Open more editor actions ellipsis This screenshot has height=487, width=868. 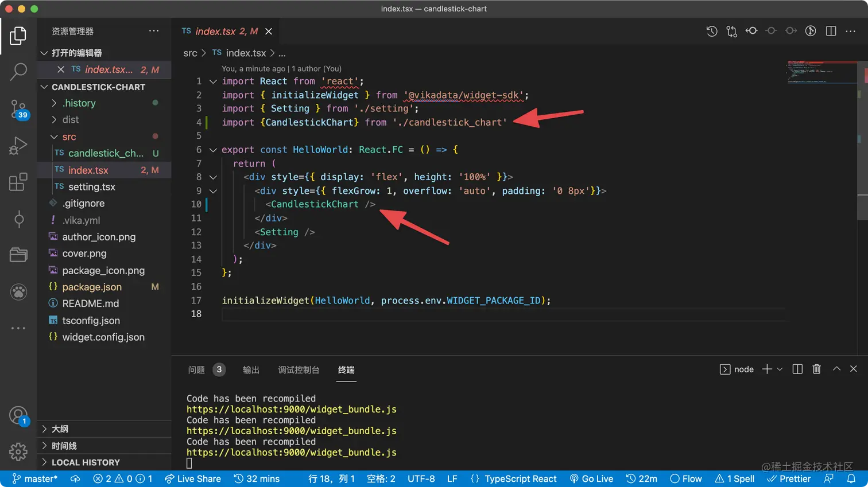tap(851, 31)
